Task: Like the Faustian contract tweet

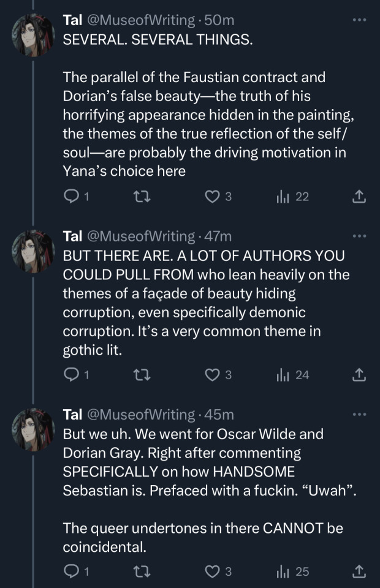Action: [212, 197]
